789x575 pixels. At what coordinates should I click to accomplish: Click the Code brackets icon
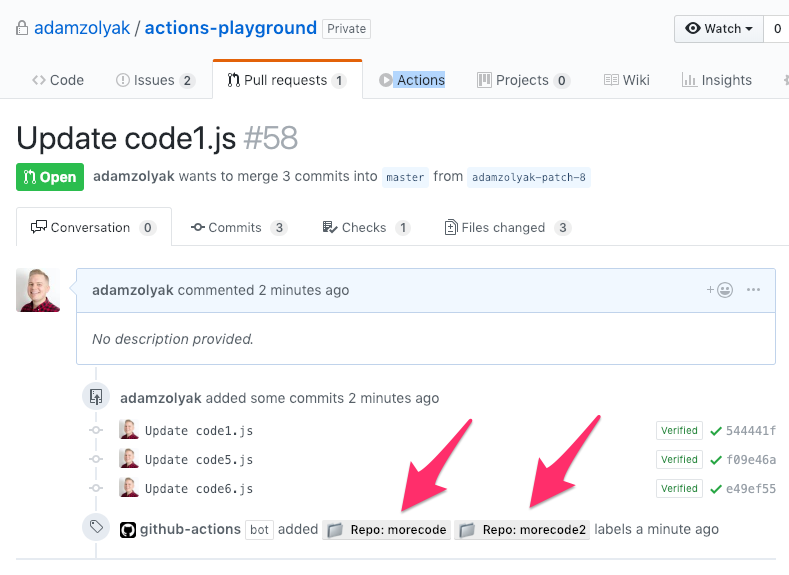coord(39,80)
